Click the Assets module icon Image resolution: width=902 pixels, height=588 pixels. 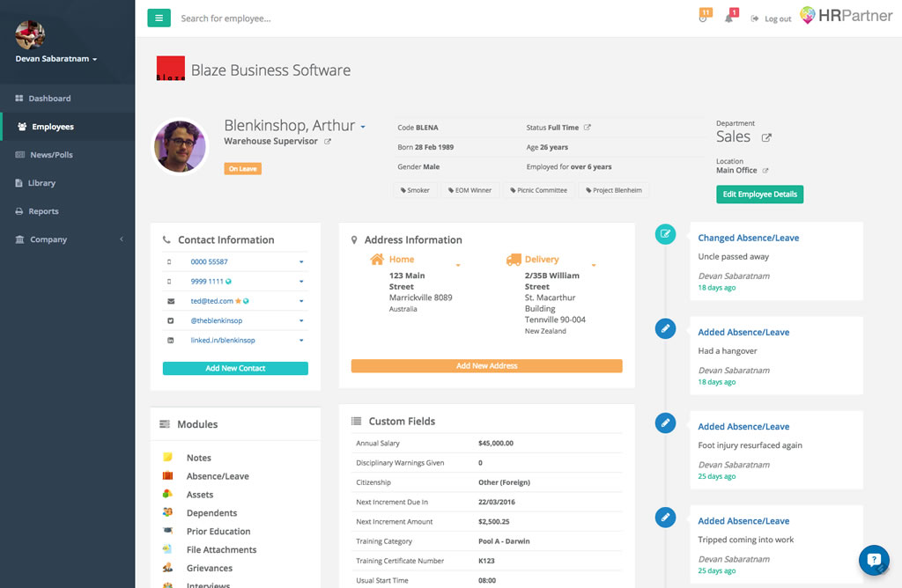point(167,494)
